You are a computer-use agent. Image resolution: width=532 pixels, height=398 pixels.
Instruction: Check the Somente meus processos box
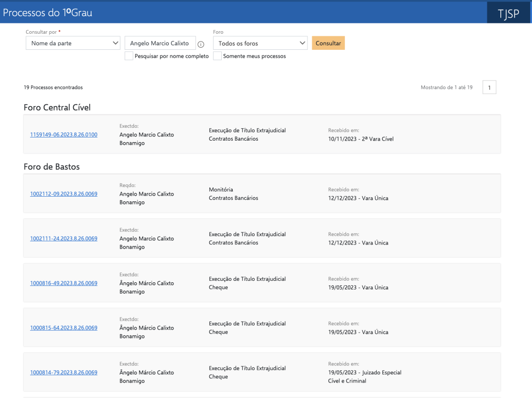pos(217,56)
